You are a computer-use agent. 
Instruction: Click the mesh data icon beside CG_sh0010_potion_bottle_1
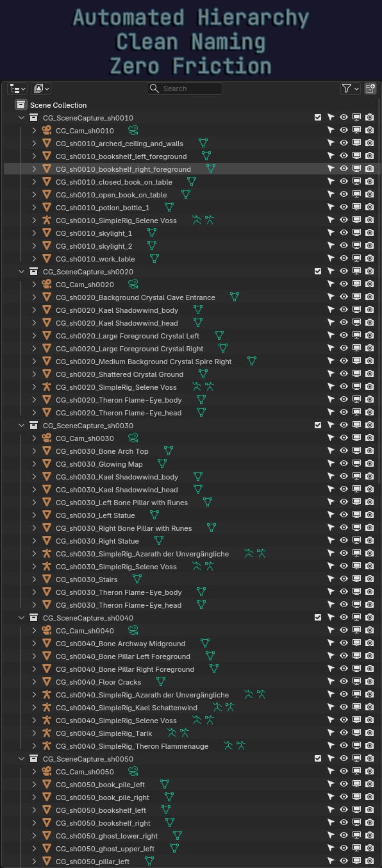(169, 208)
